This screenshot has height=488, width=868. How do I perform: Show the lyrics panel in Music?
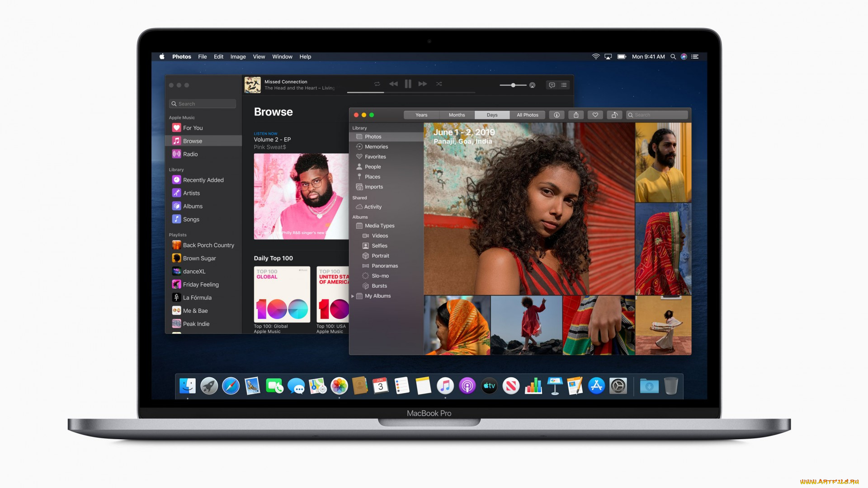552,84
